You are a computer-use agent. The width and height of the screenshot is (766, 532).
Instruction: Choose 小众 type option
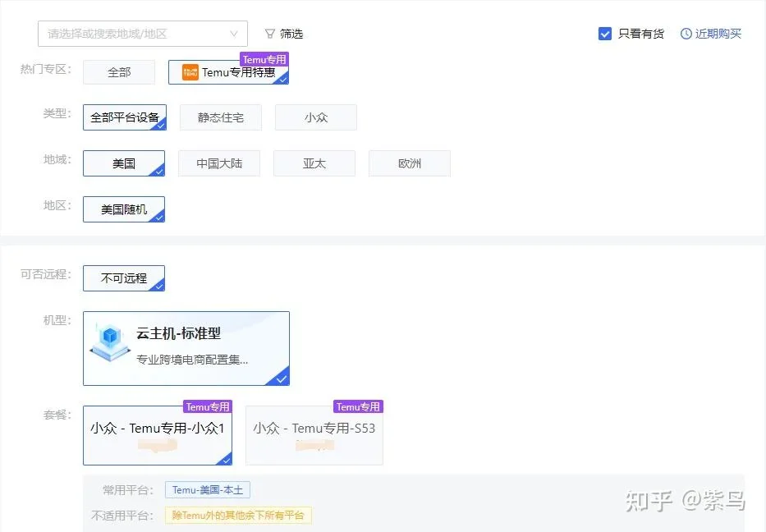pyautogui.click(x=315, y=117)
